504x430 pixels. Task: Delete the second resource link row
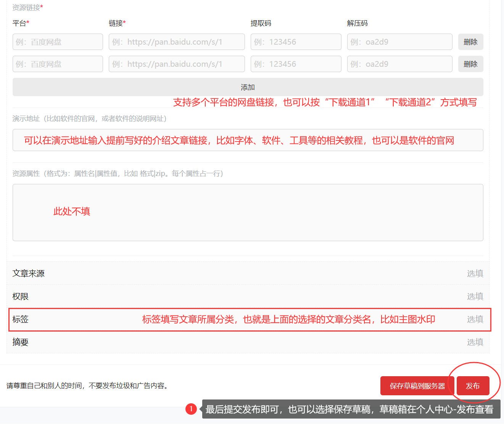[x=470, y=64]
